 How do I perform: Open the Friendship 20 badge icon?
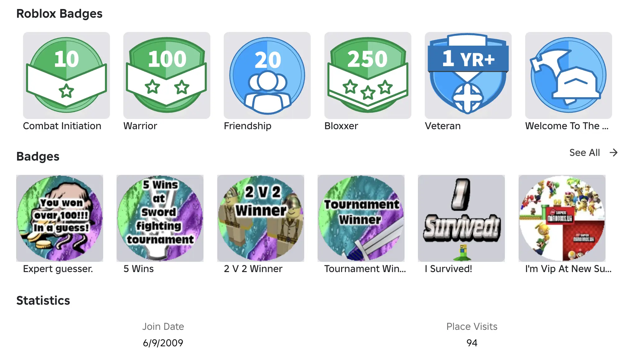tap(267, 75)
